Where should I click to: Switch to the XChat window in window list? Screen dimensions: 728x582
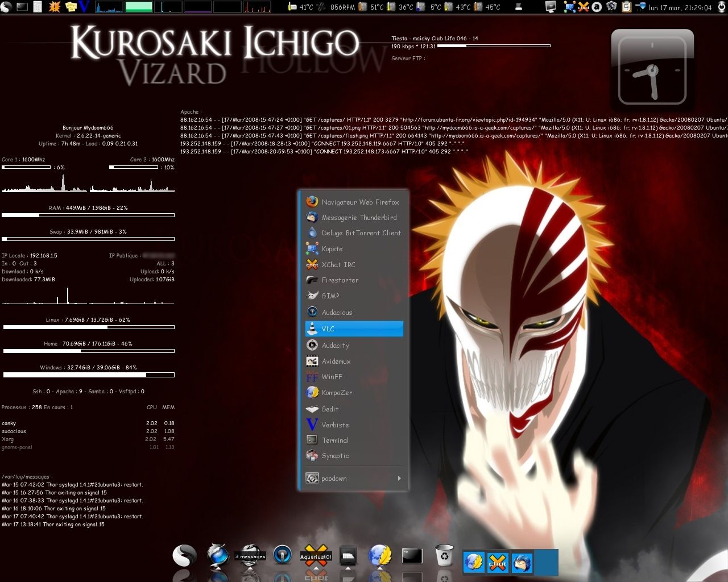point(498,563)
